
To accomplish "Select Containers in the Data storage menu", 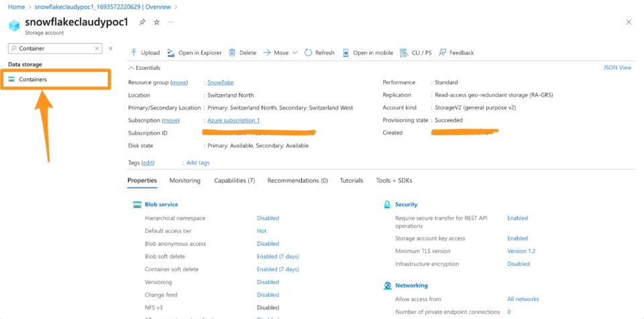I will point(33,79).
